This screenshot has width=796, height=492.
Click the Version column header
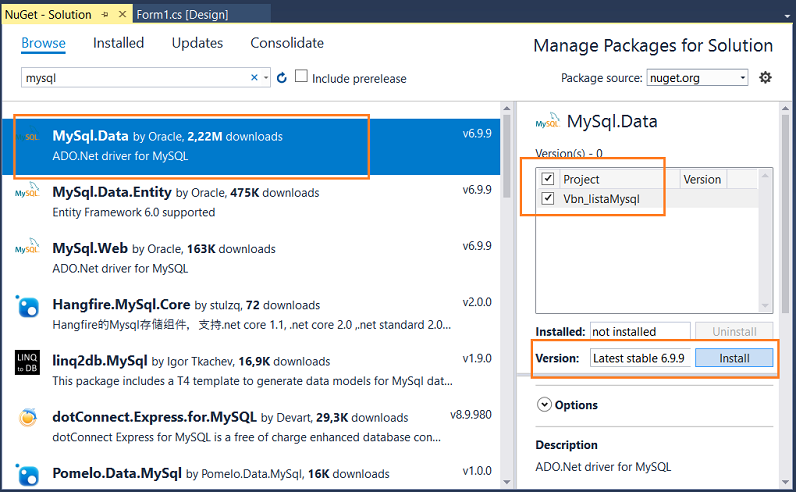click(x=702, y=179)
